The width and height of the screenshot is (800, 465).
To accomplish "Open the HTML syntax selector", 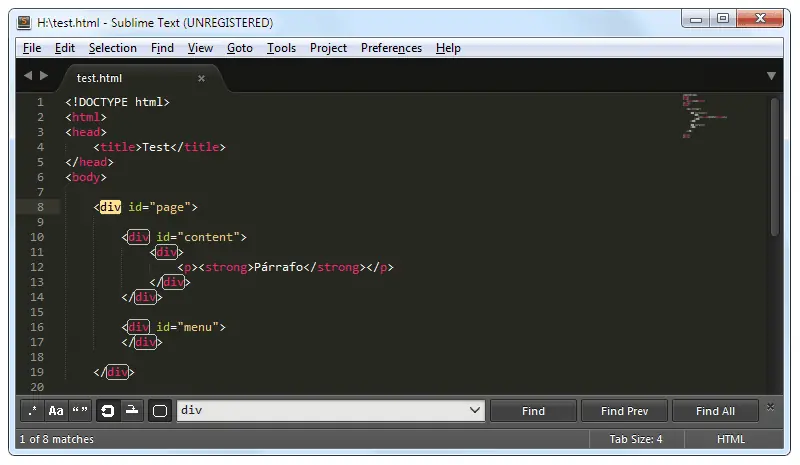I will pyautogui.click(x=731, y=439).
